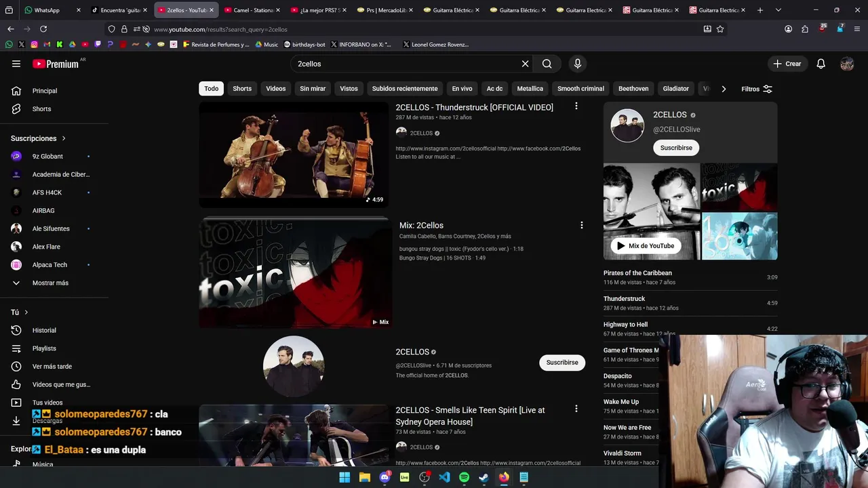Open 9z Globant subscription channel
Screen dimensions: 868x488
coord(54,157)
